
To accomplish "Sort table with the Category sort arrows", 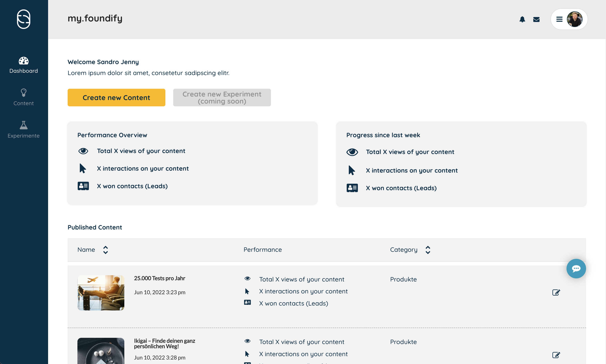I will 428,249.
